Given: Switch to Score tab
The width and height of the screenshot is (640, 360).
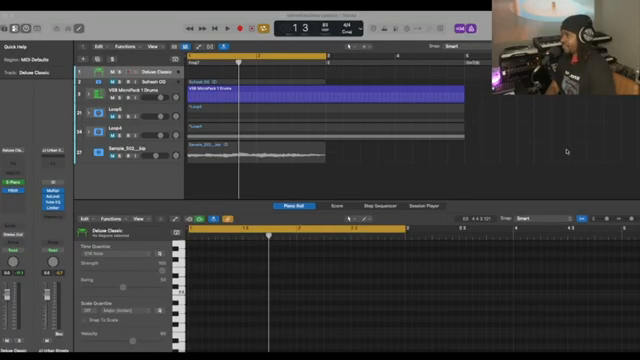Looking at the screenshot, I should (x=337, y=206).
